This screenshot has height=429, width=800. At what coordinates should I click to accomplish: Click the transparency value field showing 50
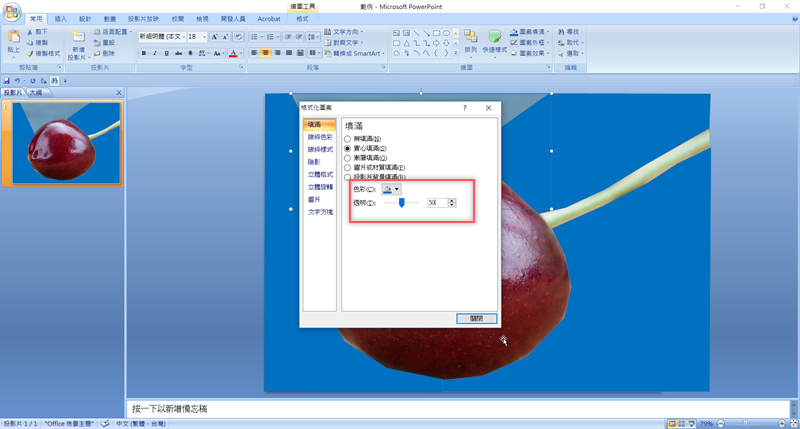(x=437, y=203)
